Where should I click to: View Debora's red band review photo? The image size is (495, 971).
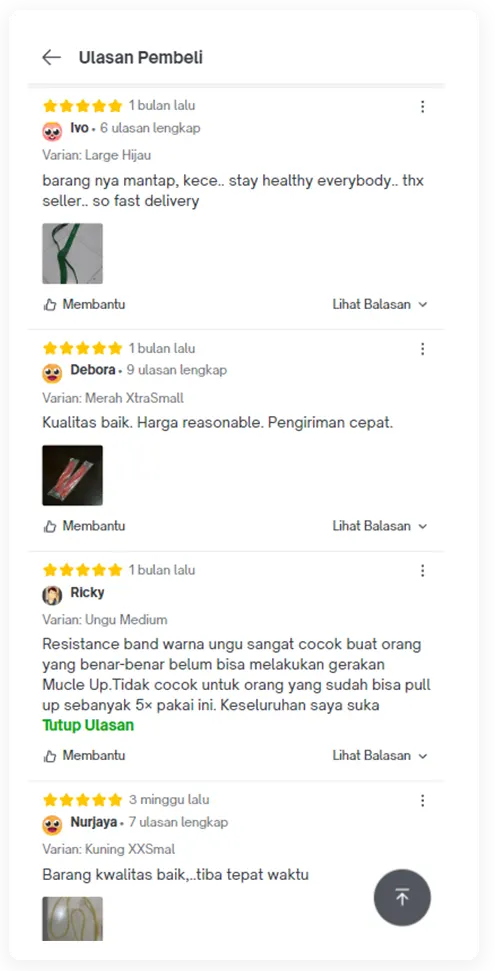72,476
